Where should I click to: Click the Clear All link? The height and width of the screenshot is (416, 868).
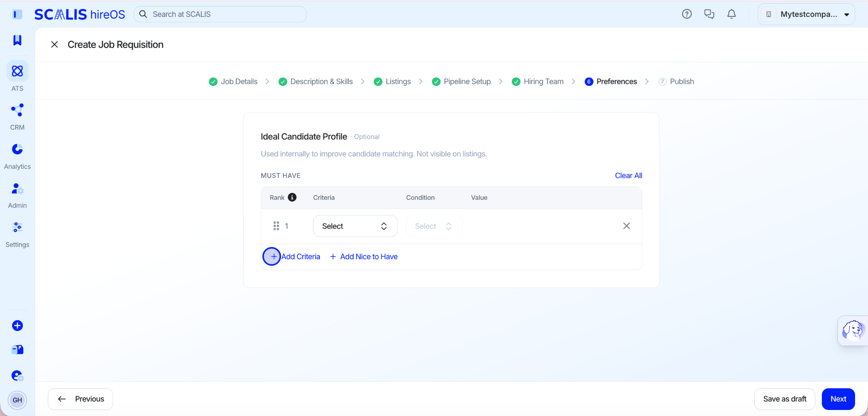(628, 176)
